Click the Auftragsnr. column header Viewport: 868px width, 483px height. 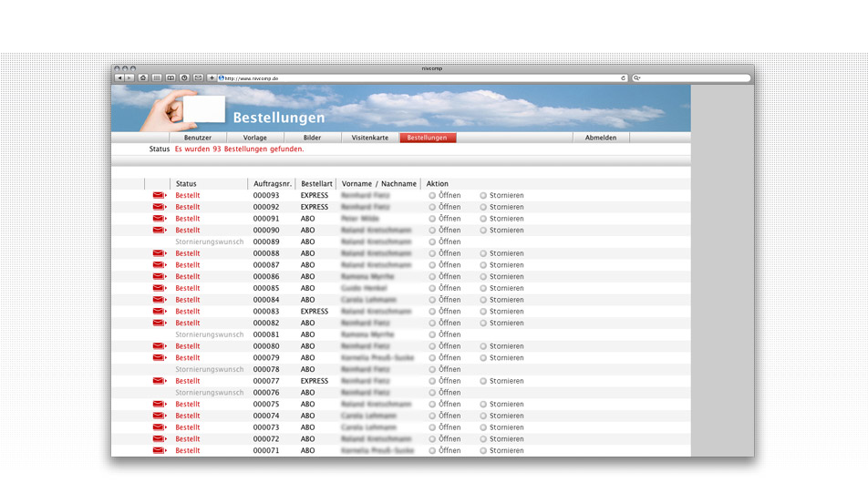(273, 184)
